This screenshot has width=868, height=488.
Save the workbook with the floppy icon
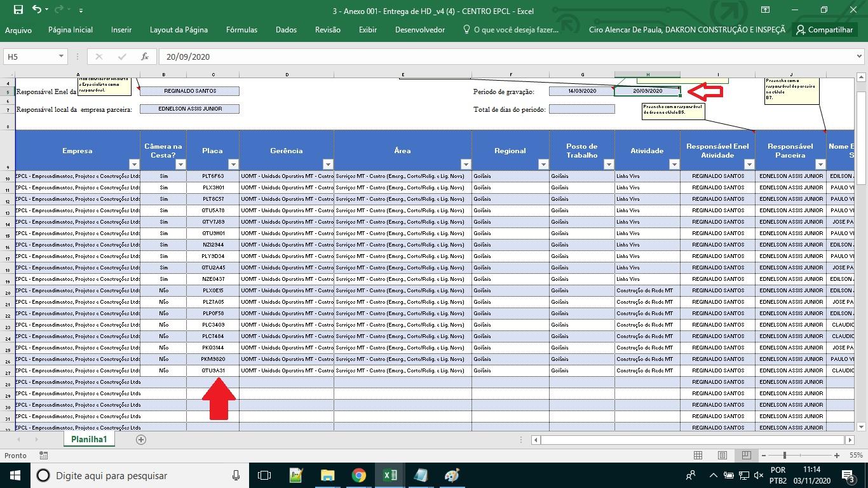click(18, 10)
